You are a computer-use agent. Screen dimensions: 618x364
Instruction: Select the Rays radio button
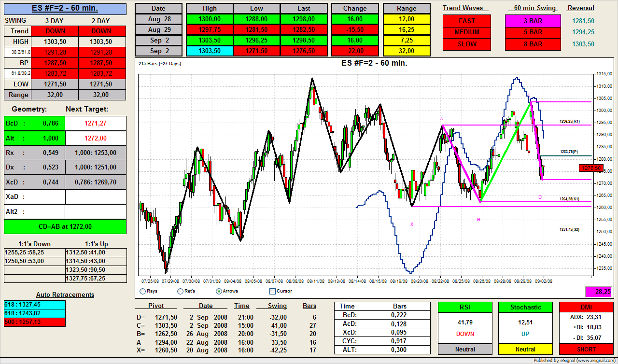[x=142, y=291]
